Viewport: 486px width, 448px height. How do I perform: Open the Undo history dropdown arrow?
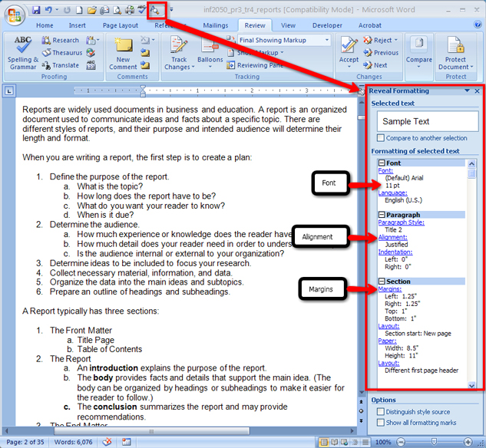tap(57, 10)
